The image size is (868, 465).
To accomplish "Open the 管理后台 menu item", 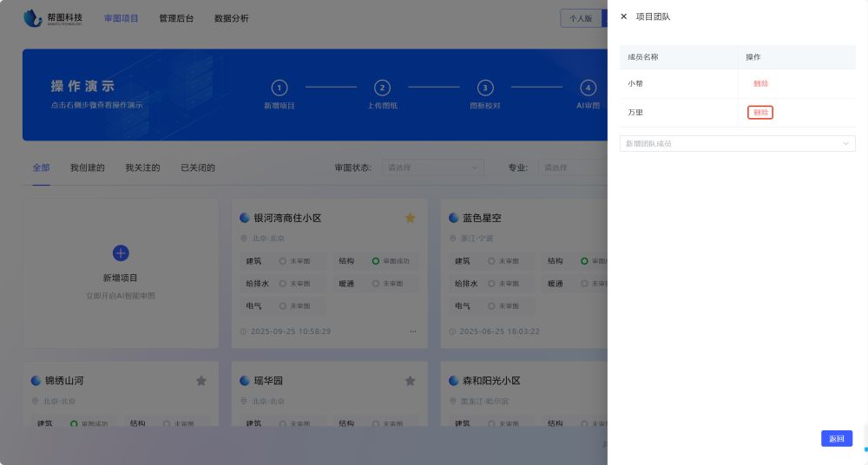I will coord(176,18).
